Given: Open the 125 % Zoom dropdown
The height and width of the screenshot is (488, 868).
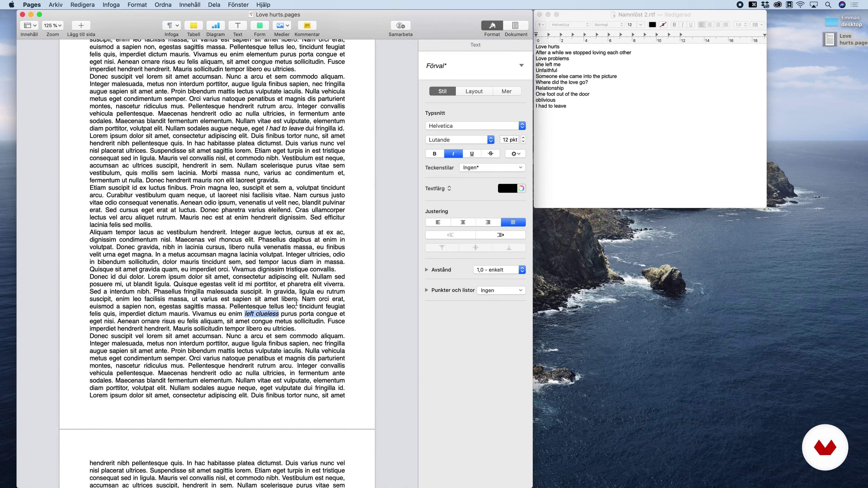Looking at the screenshot, I should click(53, 26).
